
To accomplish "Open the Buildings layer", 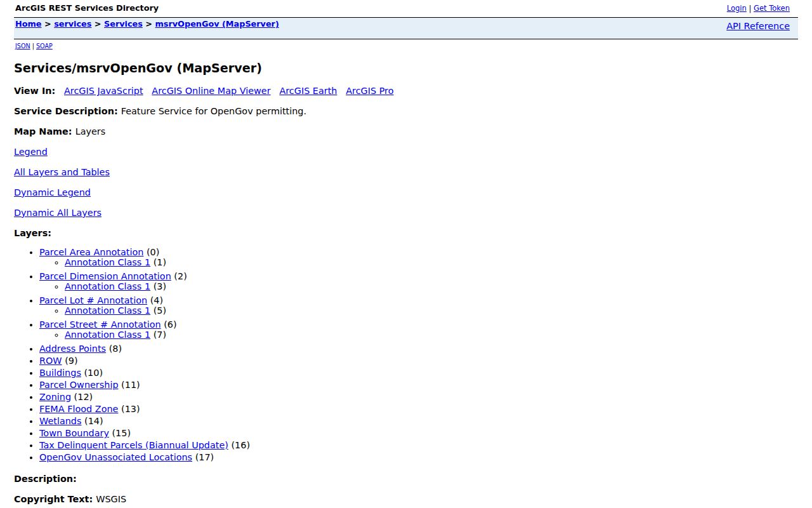I will (x=60, y=373).
